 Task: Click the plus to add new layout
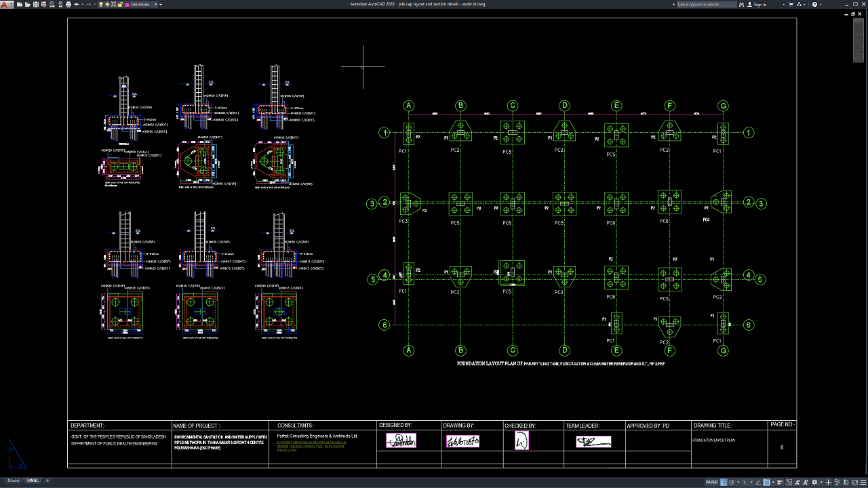tap(48, 481)
